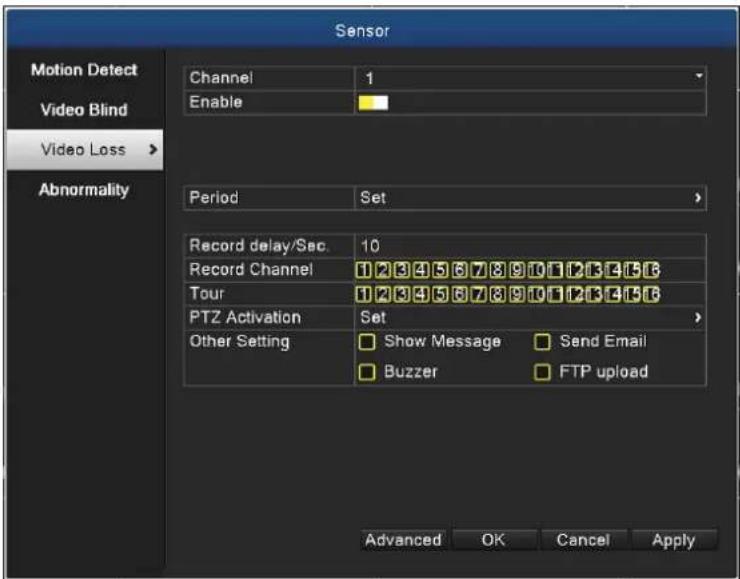This screenshot has width=740, height=579.
Task: Click the Advanced button
Action: (404, 540)
